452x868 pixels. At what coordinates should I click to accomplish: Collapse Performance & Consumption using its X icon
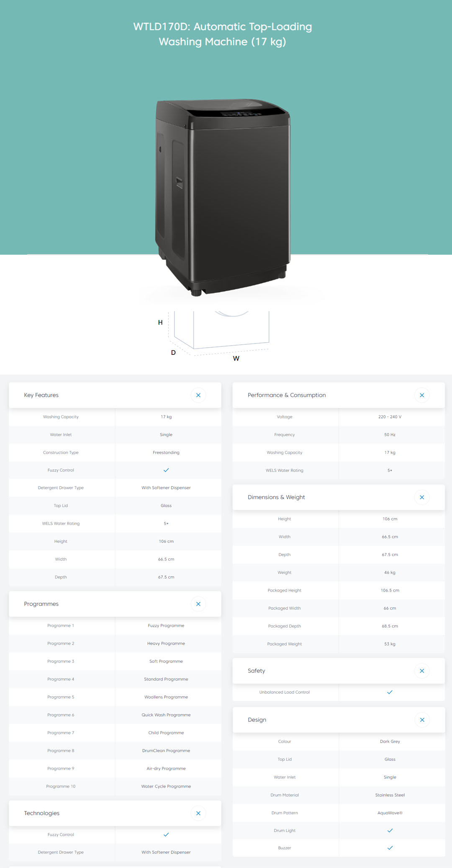[x=421, y=395]
